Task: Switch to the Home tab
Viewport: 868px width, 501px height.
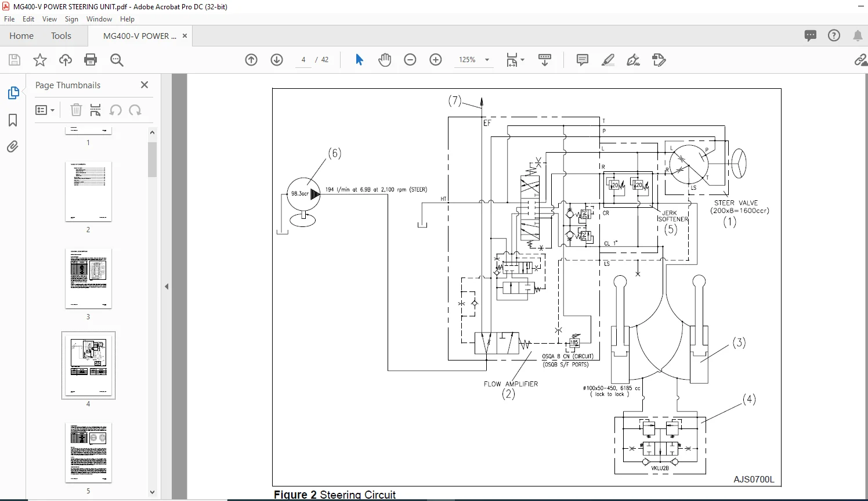Action: pos(21,36)
